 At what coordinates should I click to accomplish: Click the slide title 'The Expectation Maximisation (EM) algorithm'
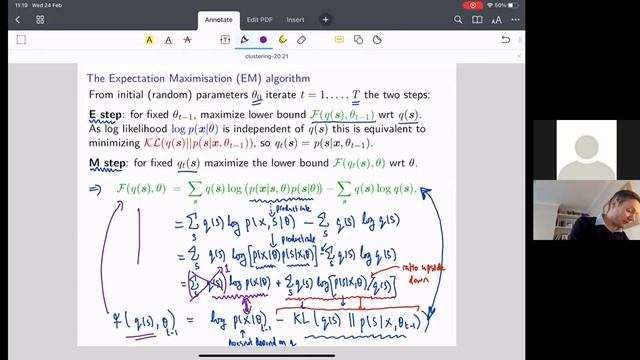click(x=198, y=78)
